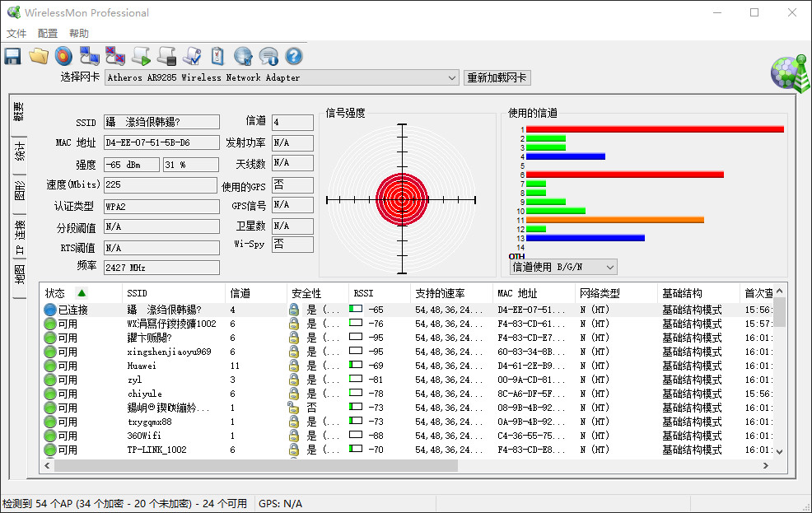Select the chiyule SSID text
Viewport: 812px width, 513px height.
coord(144,394)
